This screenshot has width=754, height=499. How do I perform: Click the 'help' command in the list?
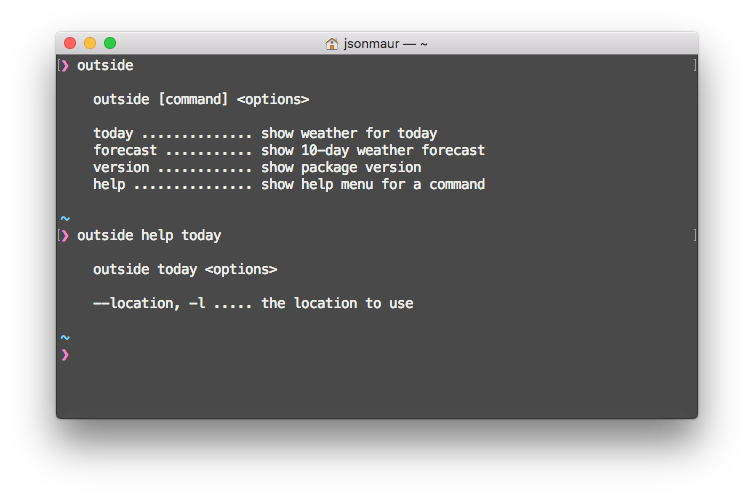click(x=109, y=184)
